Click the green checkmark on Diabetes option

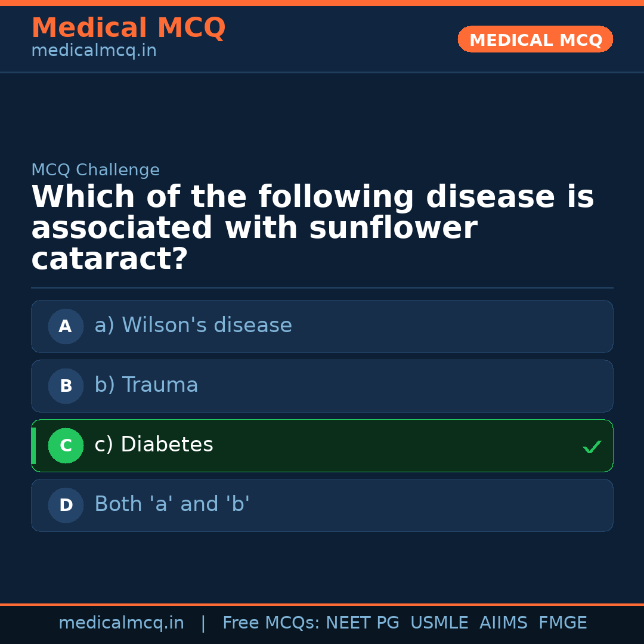(x=592, y=447)
